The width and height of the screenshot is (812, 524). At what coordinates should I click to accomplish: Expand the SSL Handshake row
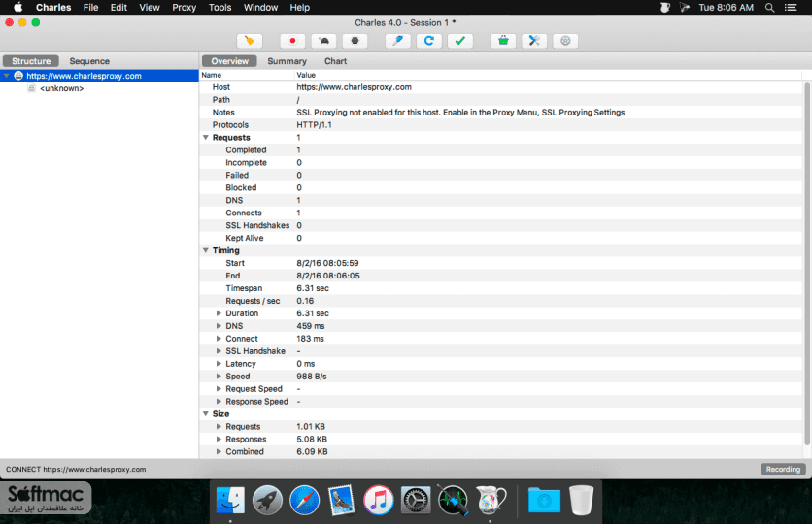219,351
